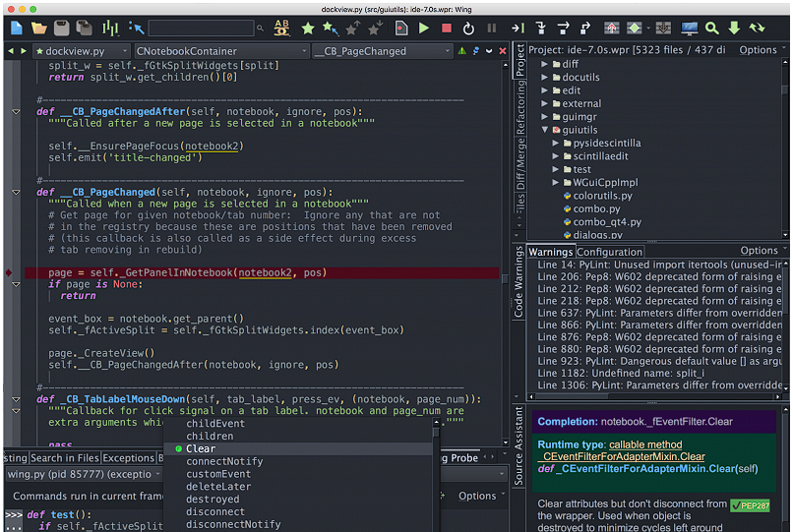Open the dockview.py file selector dropdown
Viewport: 793px width, 532px height.
[x=82, y=51]
